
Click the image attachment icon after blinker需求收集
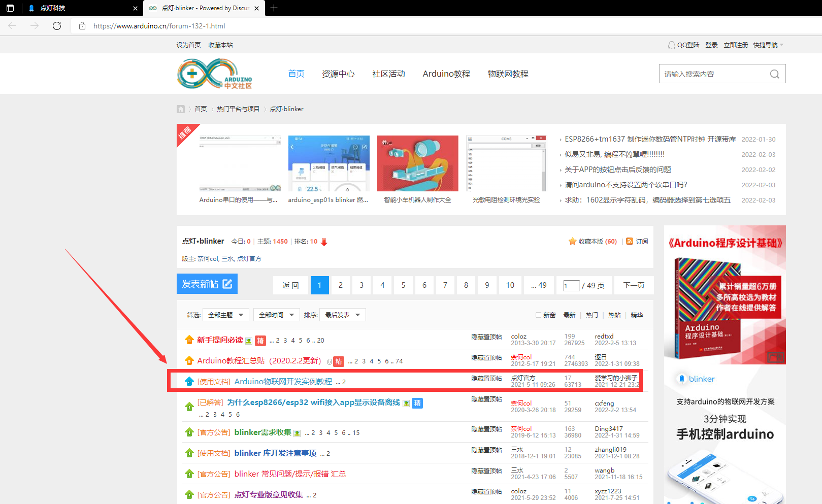click(297, 433)
